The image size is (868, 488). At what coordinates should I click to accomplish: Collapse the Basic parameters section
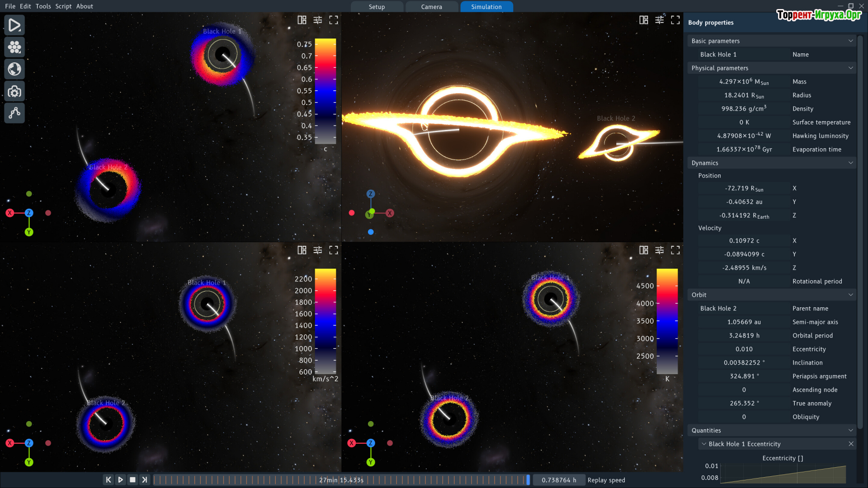(x=850, y=41)
